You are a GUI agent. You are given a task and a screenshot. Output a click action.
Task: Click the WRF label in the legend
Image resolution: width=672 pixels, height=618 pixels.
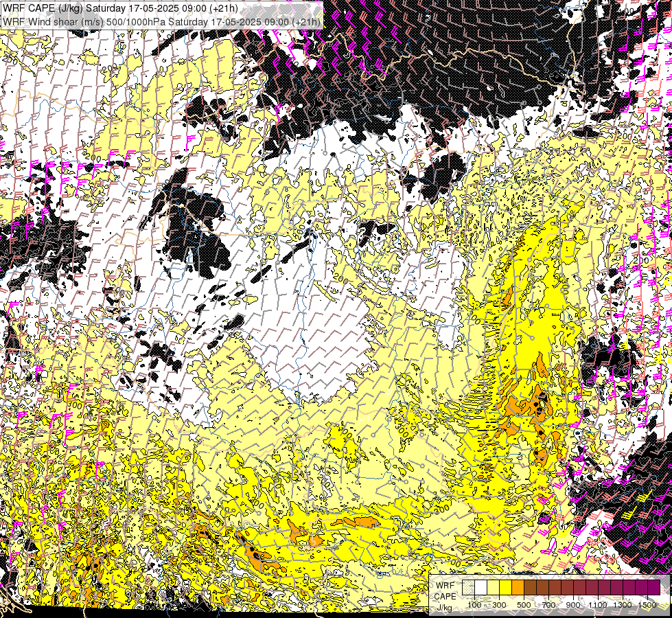(445, 586)
